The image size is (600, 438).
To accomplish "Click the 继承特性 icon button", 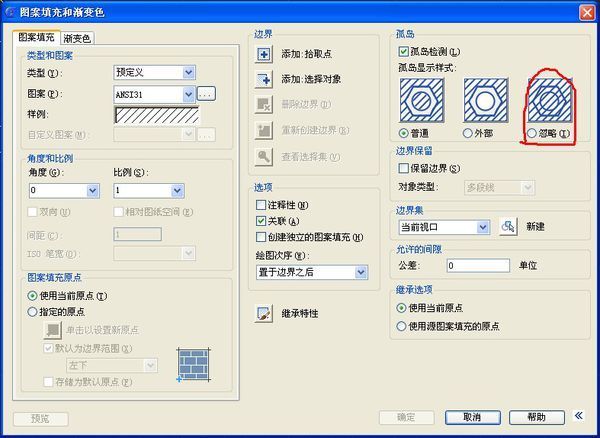I will coord(264,313).
